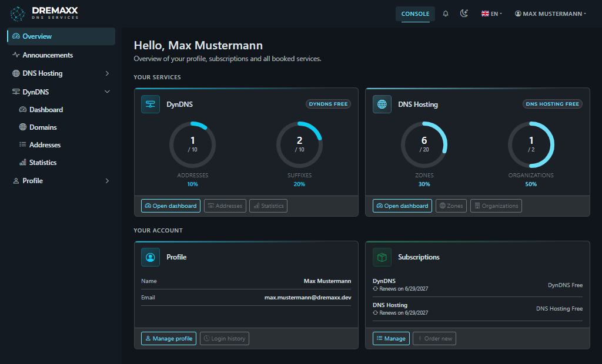The image size is (602, 364).
Task: Click Addresses button in DynDNS card
Action: click(225, 205)
